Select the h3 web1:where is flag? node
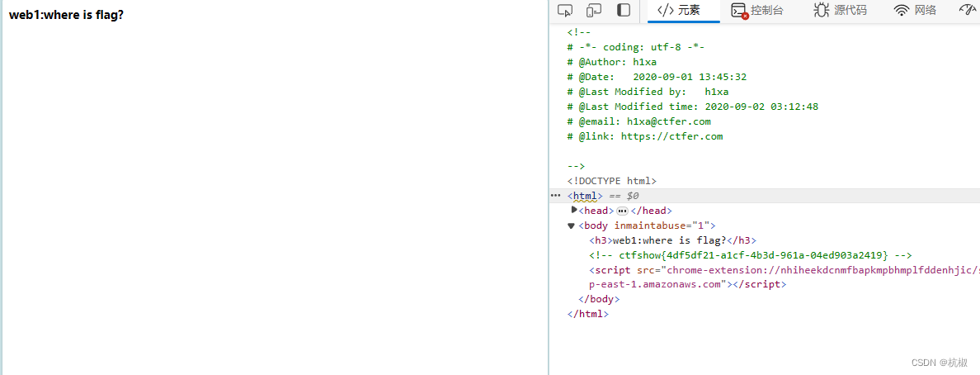This screenshot has width=980, height=375. 673,240
